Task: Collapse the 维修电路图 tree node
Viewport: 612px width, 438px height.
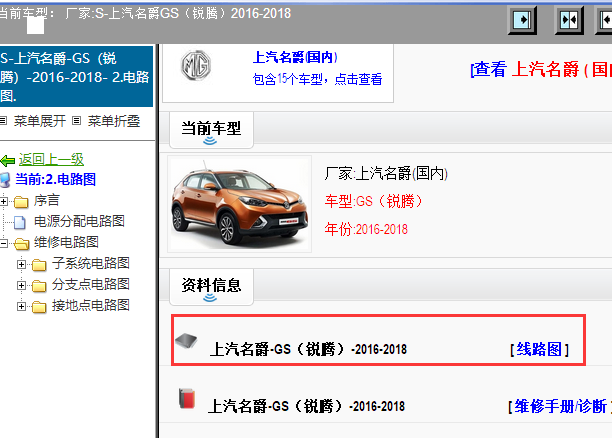Action: 4,243
